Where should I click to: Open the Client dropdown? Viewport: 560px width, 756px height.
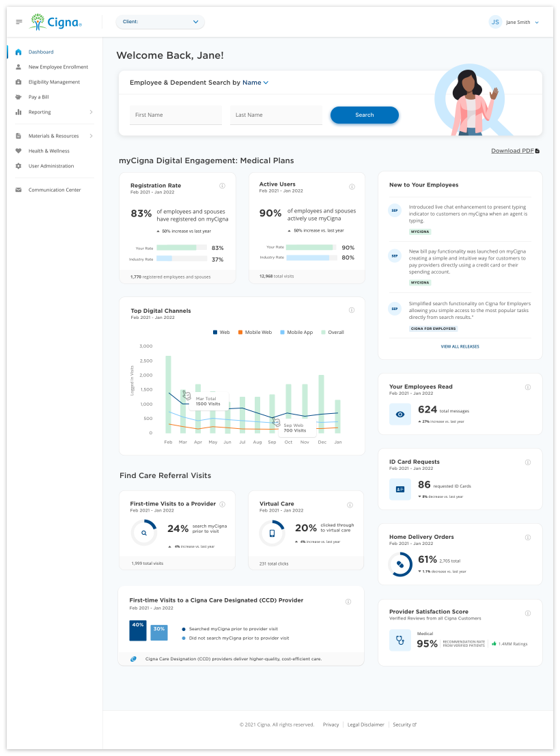click(160, 22)
